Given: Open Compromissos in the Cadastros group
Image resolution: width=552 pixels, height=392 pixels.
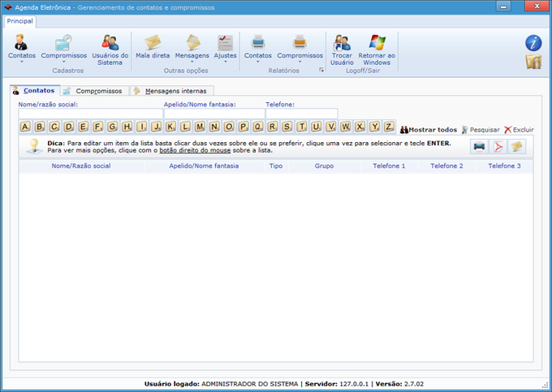Looking at the screenshot, I should point(63,48).
